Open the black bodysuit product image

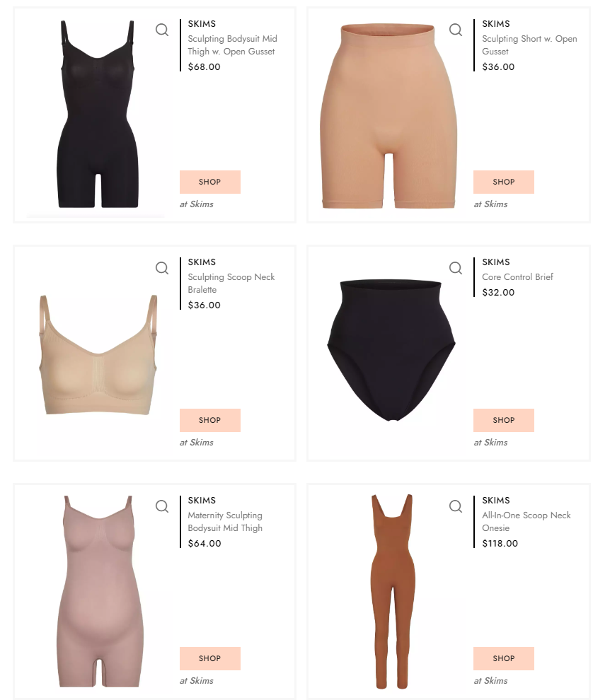point(98,114)
